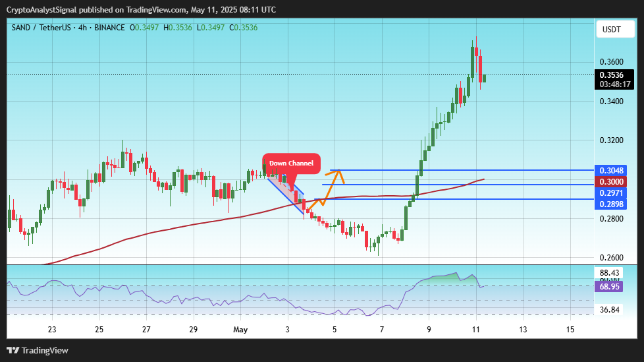Viewport: 644px width, 362px height.
Task: Click the 88.43 indicator scale value
Action: click(609, 272)
